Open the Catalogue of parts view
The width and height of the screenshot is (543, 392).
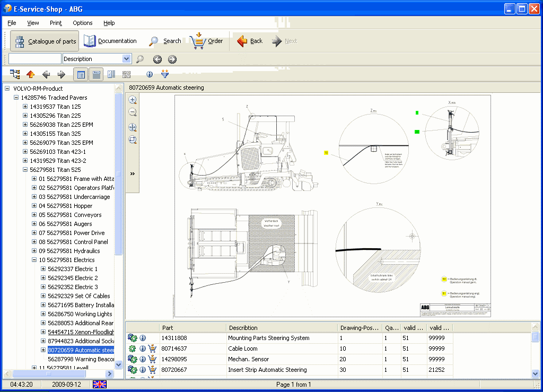45,41
